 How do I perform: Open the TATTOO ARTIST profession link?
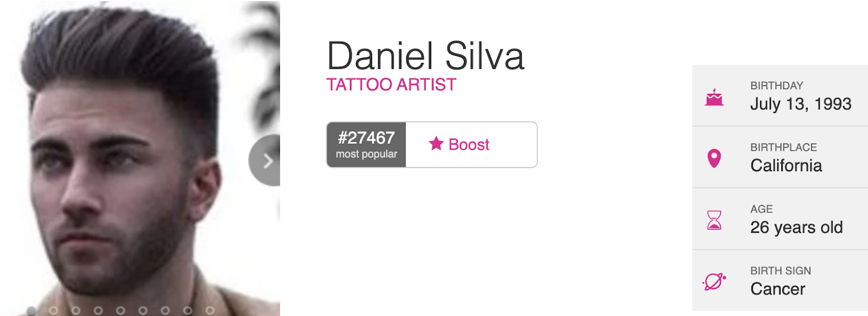(391, 85)
